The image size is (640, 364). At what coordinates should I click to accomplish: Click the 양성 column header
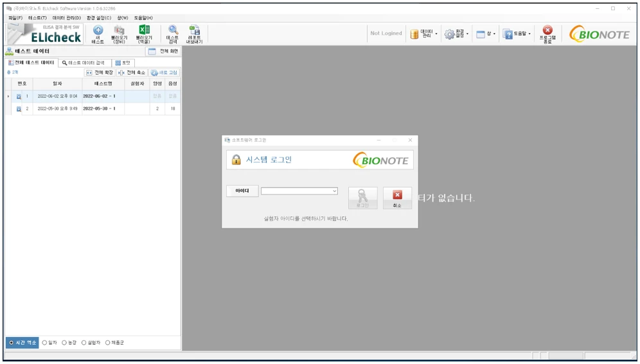click(x=157, y=83)
